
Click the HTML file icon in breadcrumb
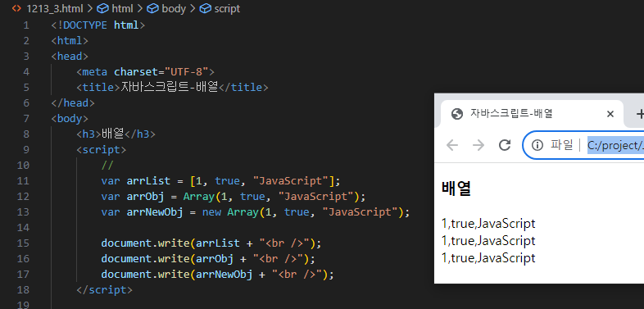pos(17,8)
